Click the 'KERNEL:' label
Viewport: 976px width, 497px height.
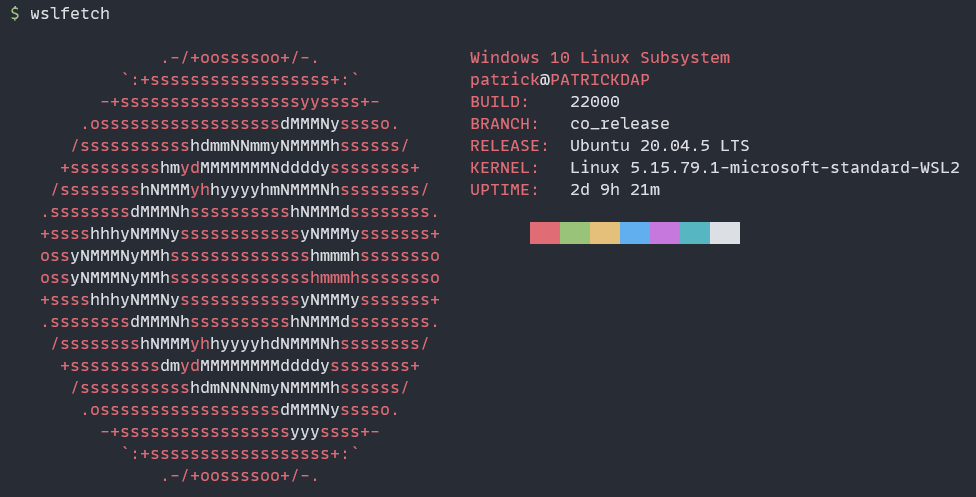coord(504,168)
